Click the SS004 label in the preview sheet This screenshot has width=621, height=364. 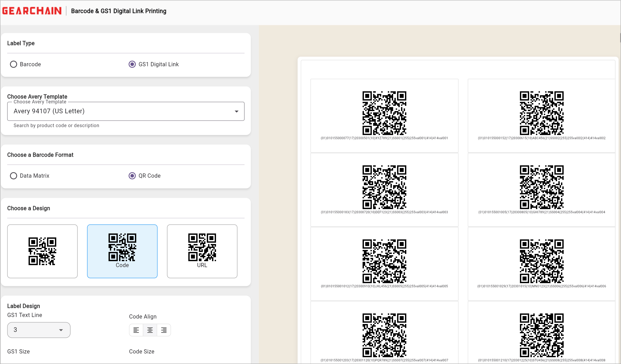[541, 190]
